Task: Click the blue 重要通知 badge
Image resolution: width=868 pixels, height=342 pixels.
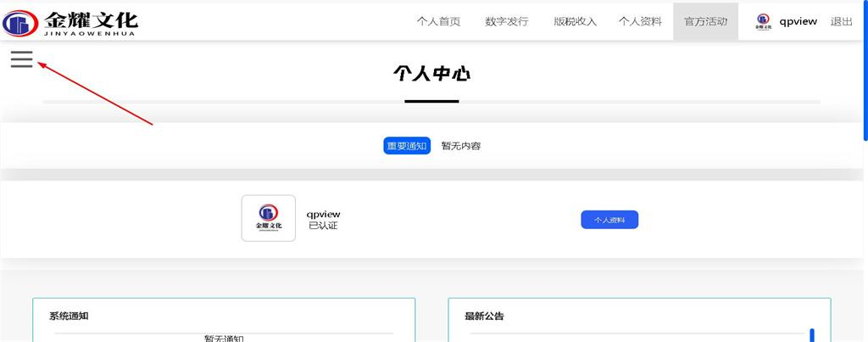Action: click(x=407, y=146)
